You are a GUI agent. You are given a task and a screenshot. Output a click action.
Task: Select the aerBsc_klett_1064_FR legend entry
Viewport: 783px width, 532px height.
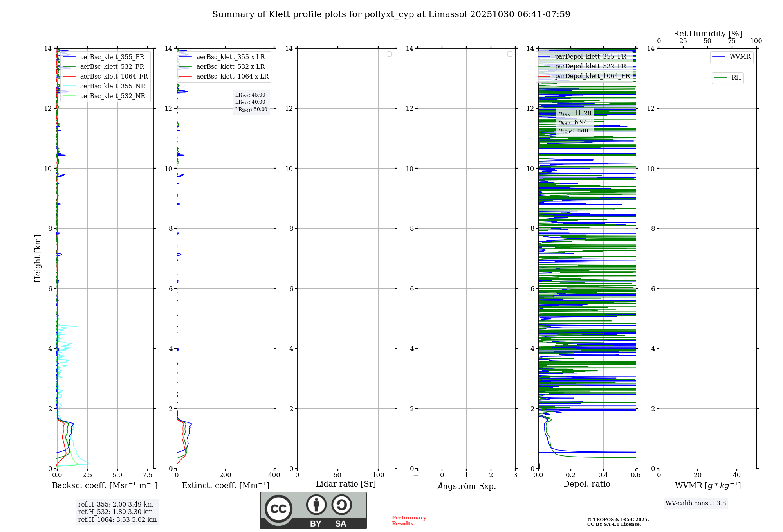coord(114,76)
